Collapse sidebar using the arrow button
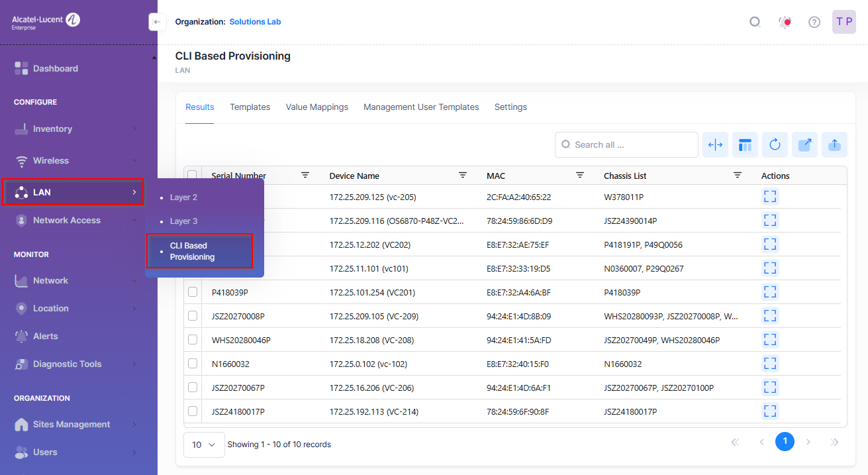868x475 pixels. point(156,22)
